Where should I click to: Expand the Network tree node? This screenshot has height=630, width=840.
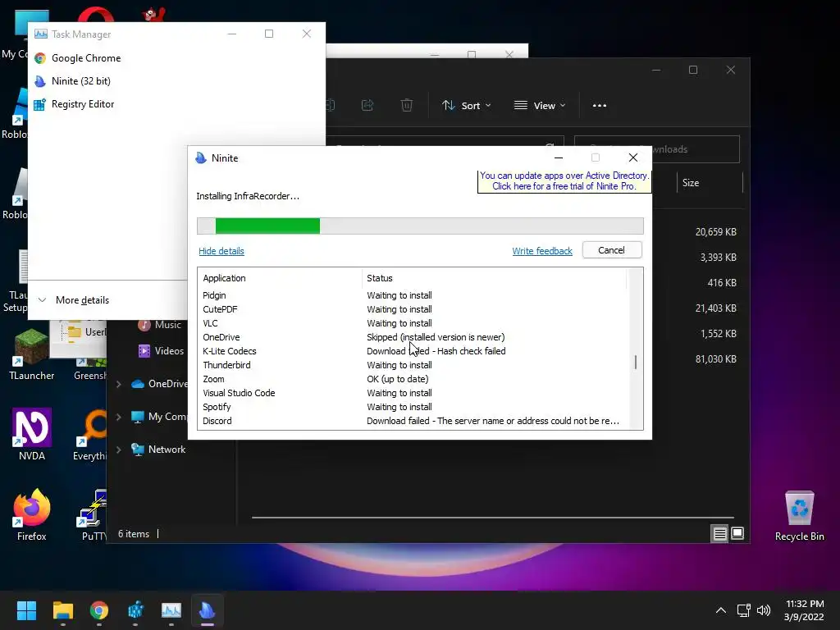119,450
